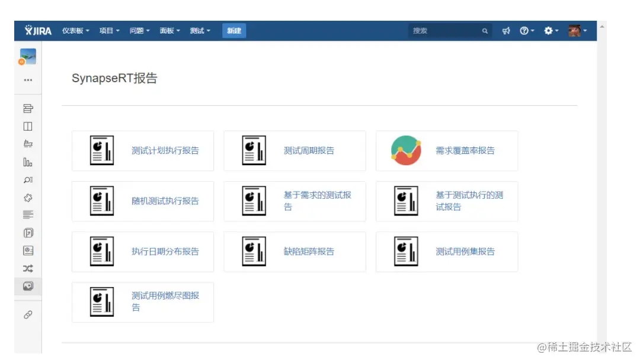
Task: Open the issue search sidebar icon
Action: click(x=28, y=180)
